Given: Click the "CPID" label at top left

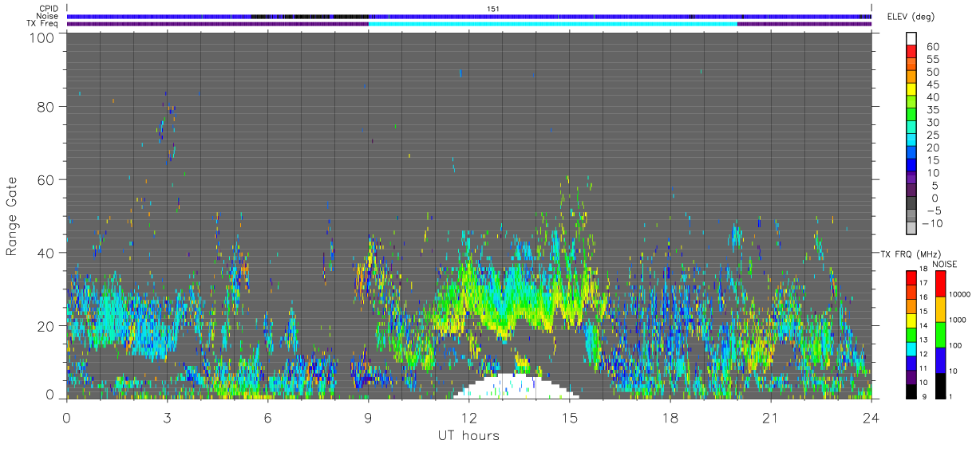Looking at the screenshot, I should (x=49, y=9).
